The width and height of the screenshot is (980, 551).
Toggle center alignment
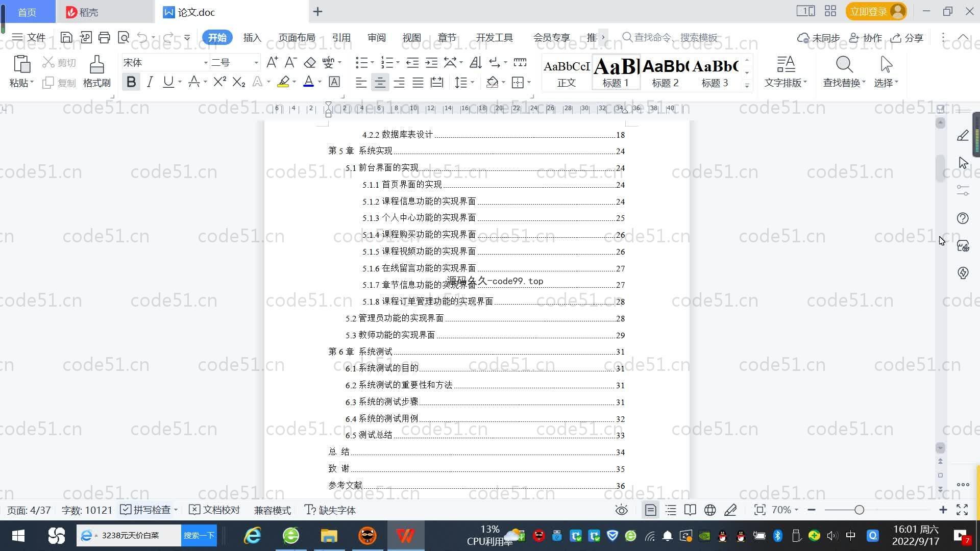(380, 82)
